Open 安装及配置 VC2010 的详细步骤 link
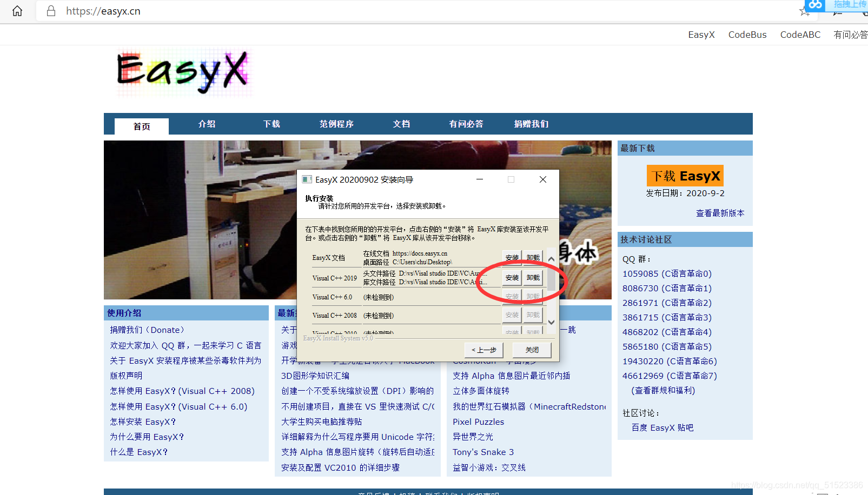The image size is (868, 495). pos(340,467)
